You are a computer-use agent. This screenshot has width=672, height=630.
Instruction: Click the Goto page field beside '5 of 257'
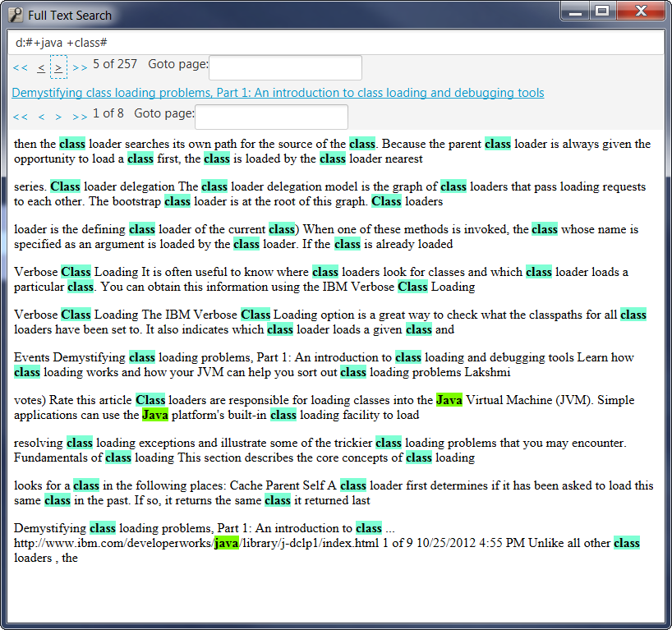coord(285,67)
